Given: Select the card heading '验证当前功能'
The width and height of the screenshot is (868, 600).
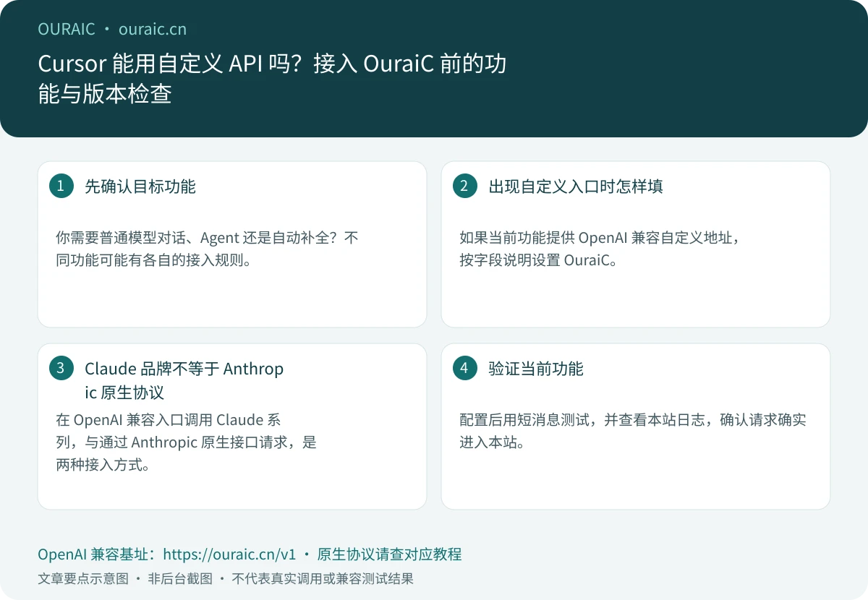Looking at the screenshot, I should pyautogui.click(x=536, y=369).
